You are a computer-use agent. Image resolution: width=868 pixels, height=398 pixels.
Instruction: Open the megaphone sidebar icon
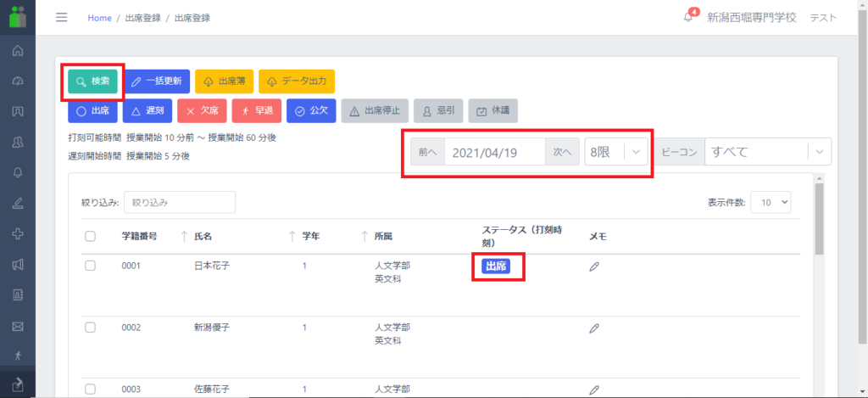tap(18, 265)
